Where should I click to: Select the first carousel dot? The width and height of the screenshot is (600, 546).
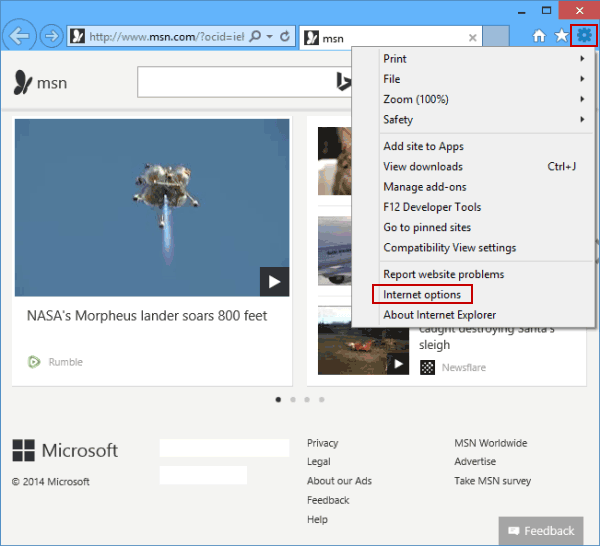[278, 399]
